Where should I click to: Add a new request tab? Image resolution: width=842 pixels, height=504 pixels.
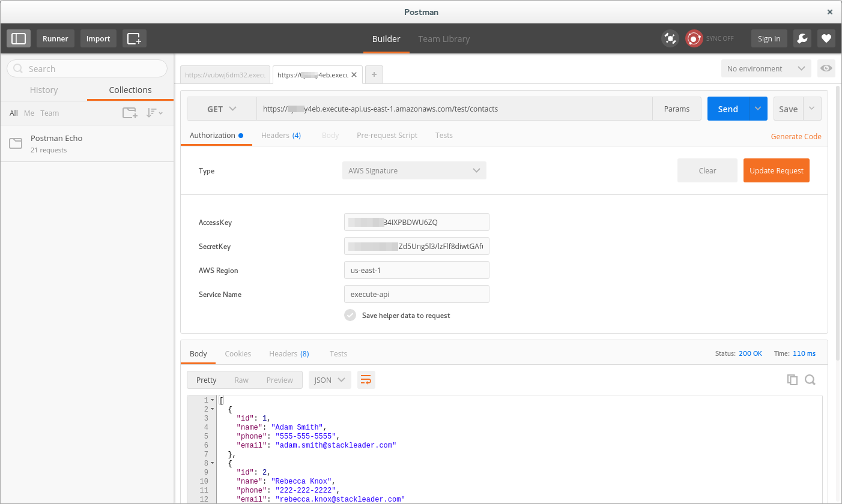[x=374, y=74]
